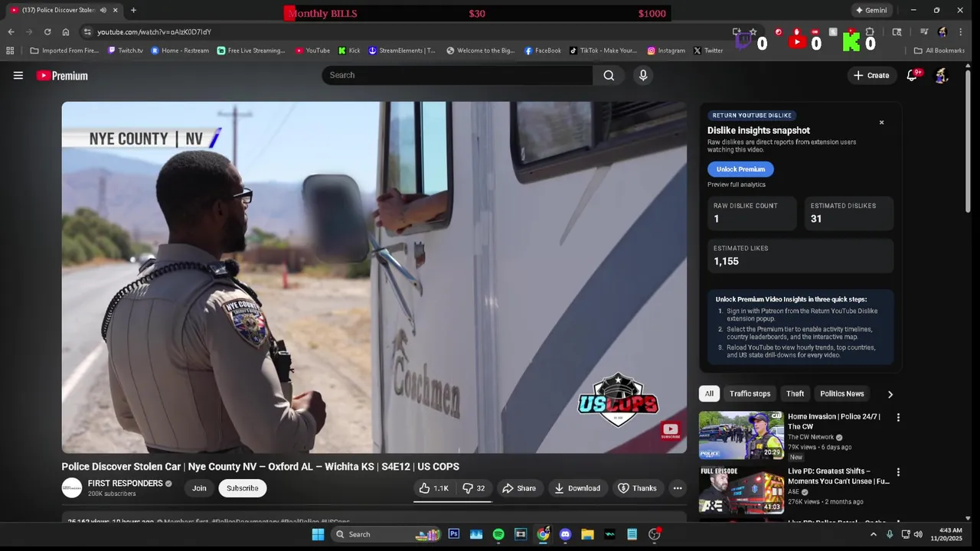
Task: Start voice search with the microphone icon
Action: pos(643,75)
